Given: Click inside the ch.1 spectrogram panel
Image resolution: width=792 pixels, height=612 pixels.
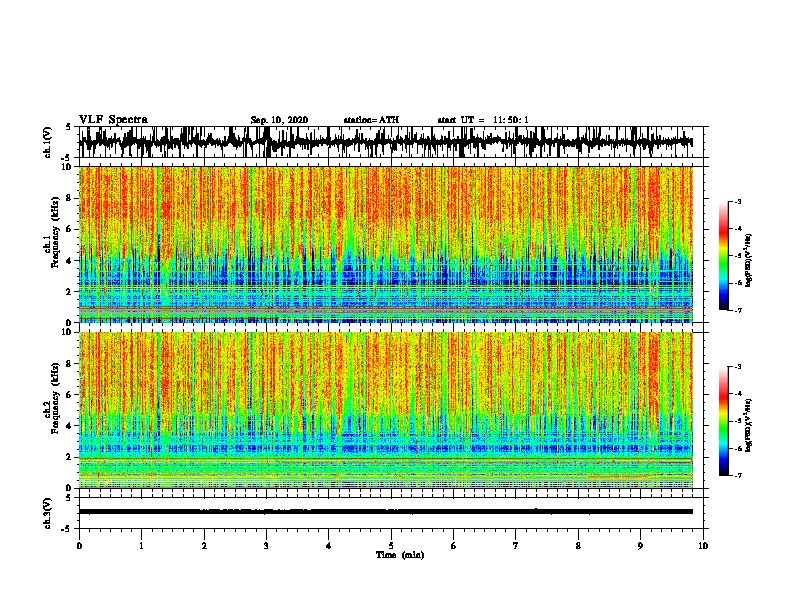Looking at the screenshot, I should (x=386, y=244).
